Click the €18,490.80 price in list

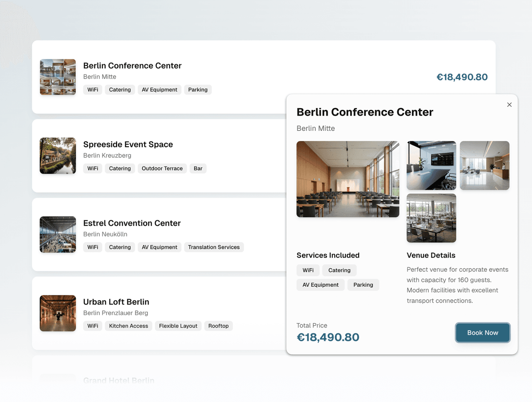[462, 77]
